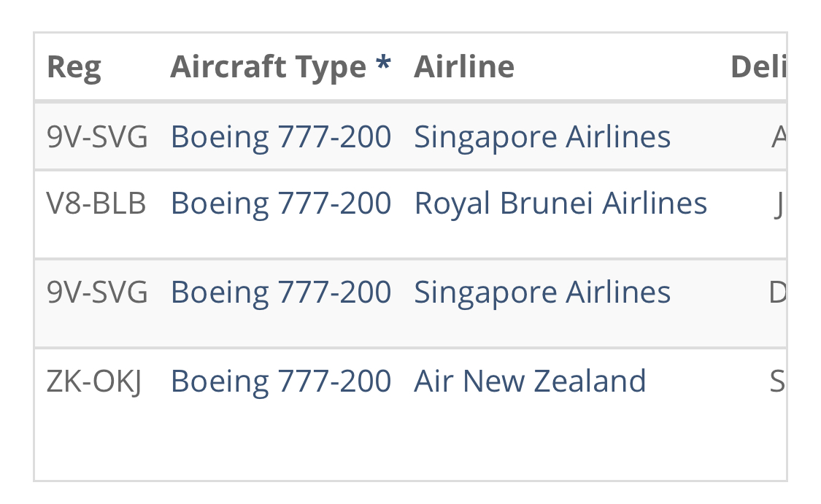Click the cut-off delivery cell in Air New Zealand row
Image resolution: width=821 pixels, height=504 pixels.
(x=777, y=381)
